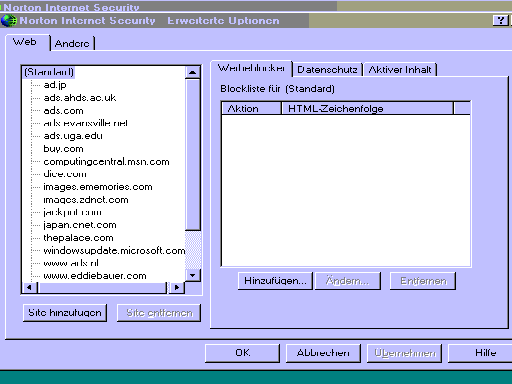The height and width of the screenshot is (384, 512).
Task: Select www.ads.nl in the site list
Action: 71,263
